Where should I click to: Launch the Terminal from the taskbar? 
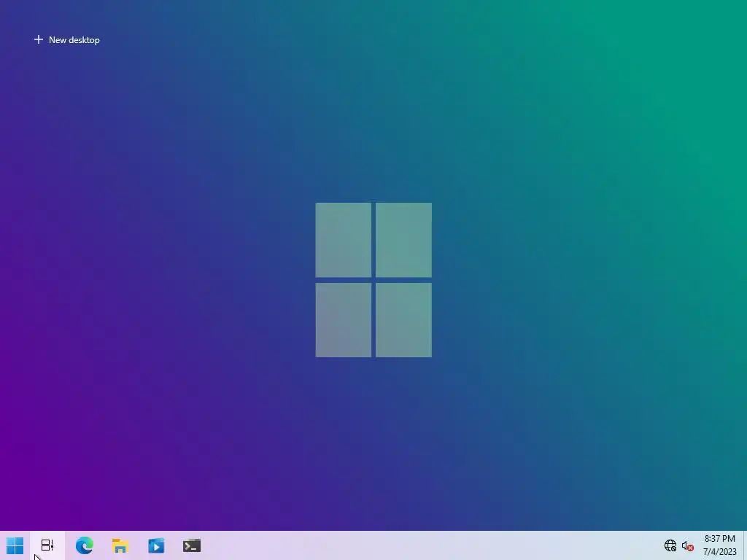pos(192,545)
